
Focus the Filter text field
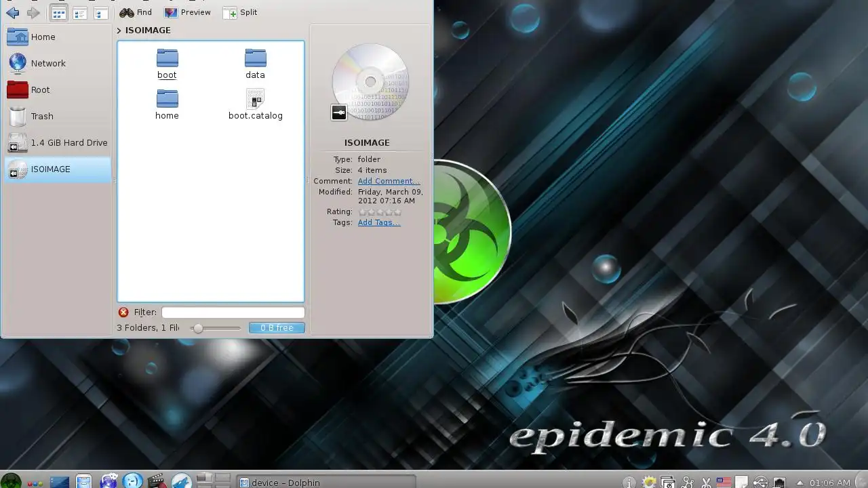click(233, 312)
